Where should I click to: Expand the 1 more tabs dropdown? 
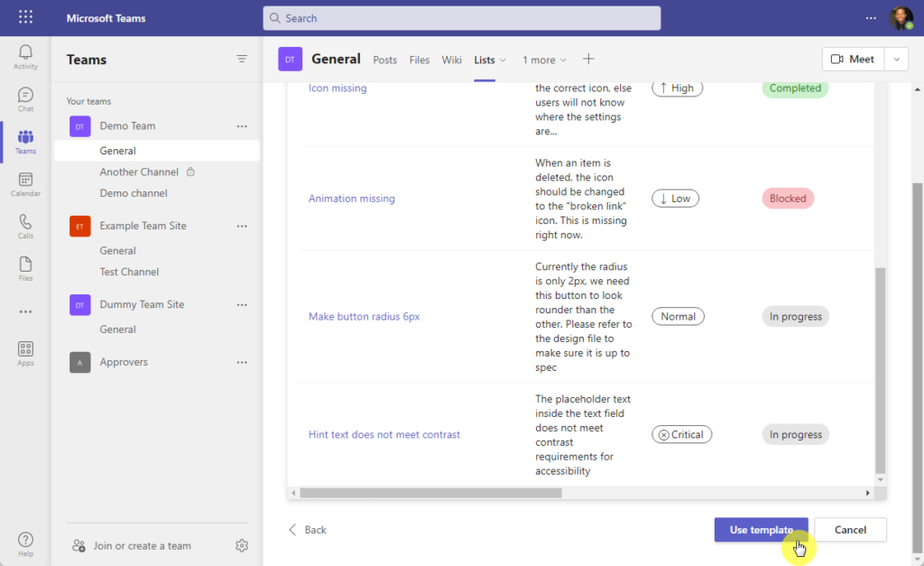click(544, 60)
